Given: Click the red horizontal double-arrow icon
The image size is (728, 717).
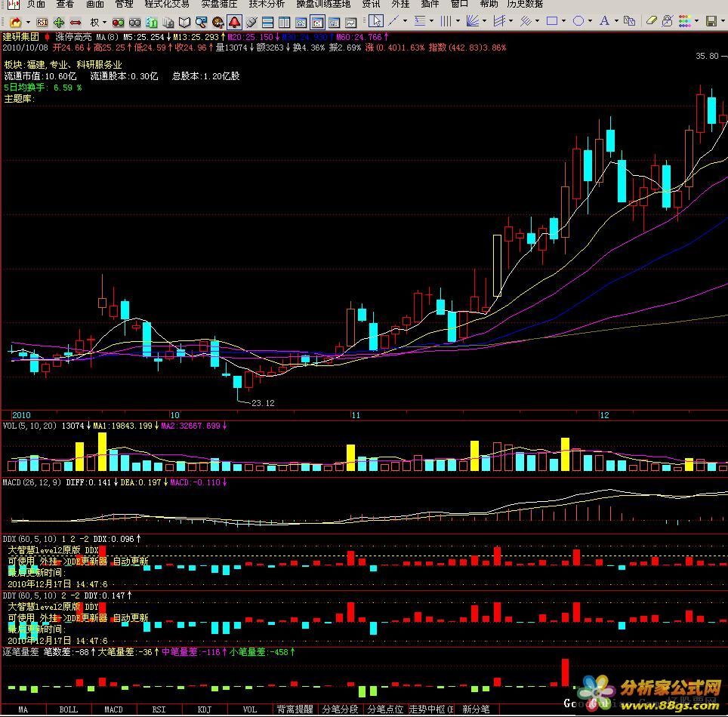Looking at the screenshot, I should coord(76,23).
